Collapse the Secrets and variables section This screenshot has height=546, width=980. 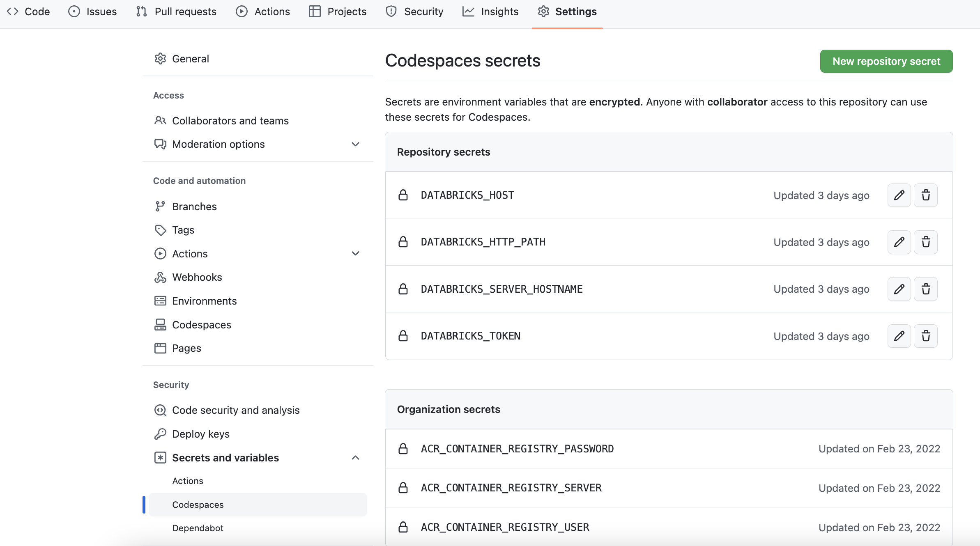click(355, 457)
